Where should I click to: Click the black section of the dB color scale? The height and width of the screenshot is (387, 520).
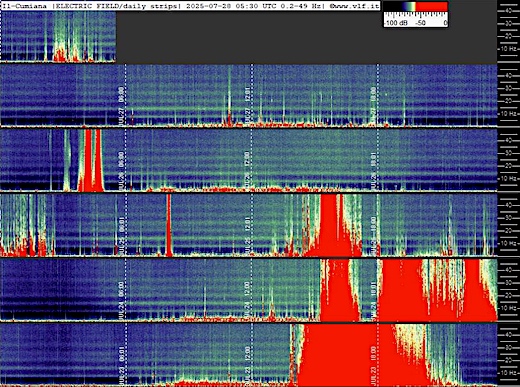click(x=393, y=6)
